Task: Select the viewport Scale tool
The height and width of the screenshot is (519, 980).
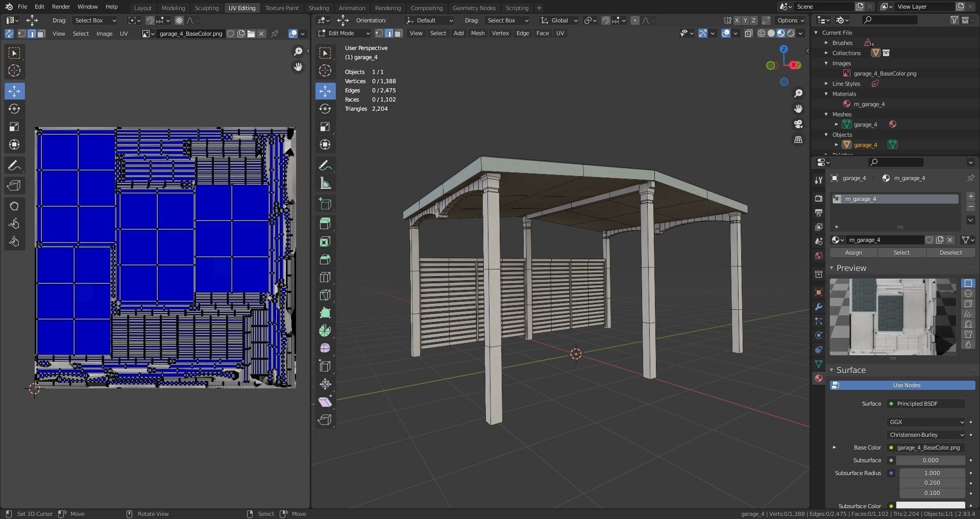Action: pos(325,127)
